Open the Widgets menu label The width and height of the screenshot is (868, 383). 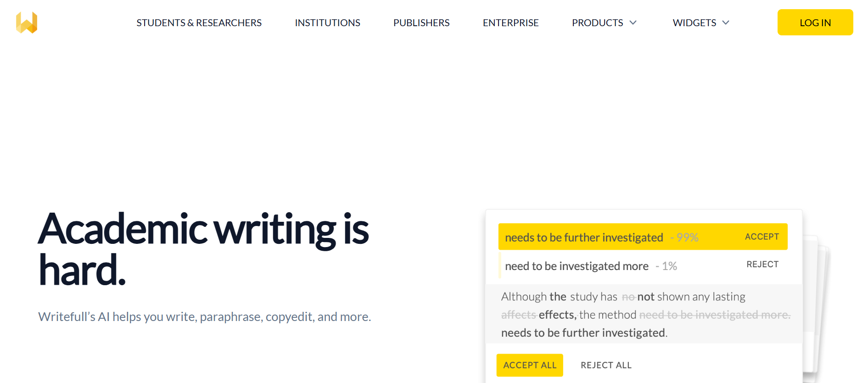click(x=694, y=23)
